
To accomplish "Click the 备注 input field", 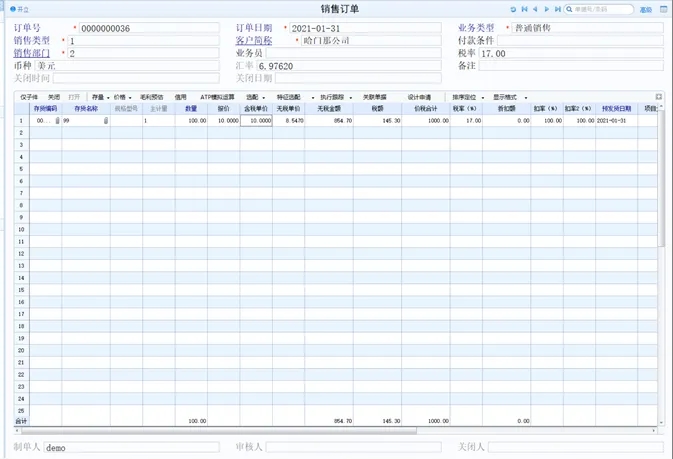I will point(571,66).
